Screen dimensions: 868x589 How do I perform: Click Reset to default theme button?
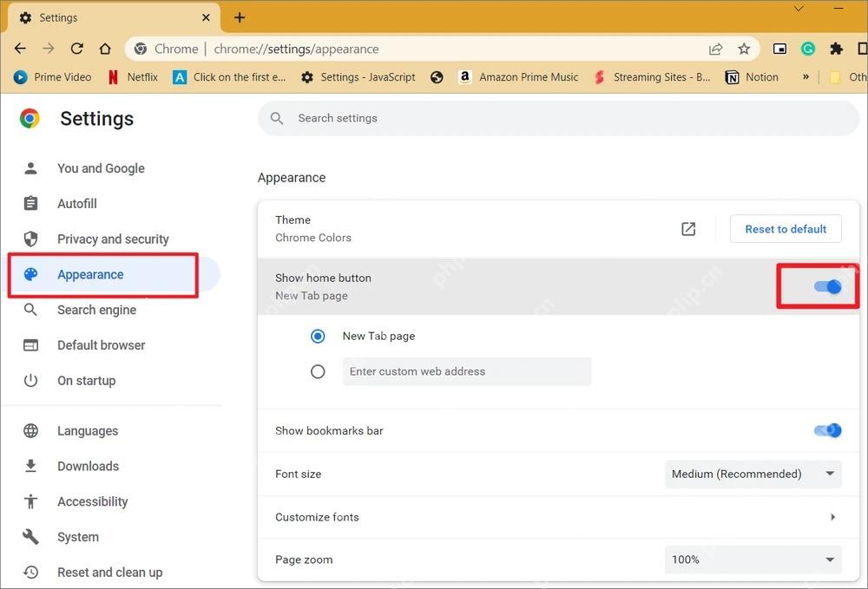[786, 229]
